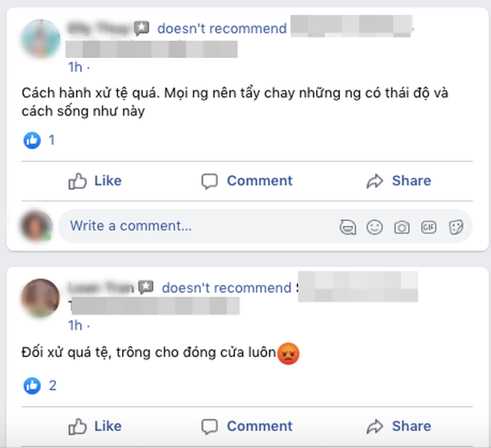Open the emoji picker in comment box
491x448 pixels.
click(374, 227)
